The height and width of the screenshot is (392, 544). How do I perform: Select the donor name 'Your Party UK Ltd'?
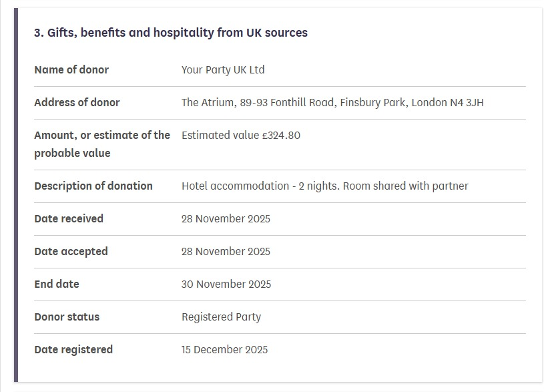pyautogui.click(x=223, y=69)
